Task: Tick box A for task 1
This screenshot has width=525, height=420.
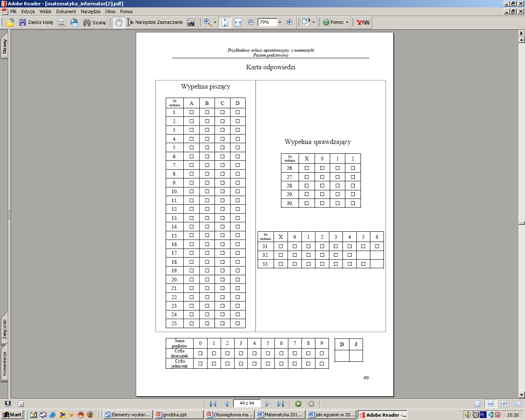Action: [192, 112]
